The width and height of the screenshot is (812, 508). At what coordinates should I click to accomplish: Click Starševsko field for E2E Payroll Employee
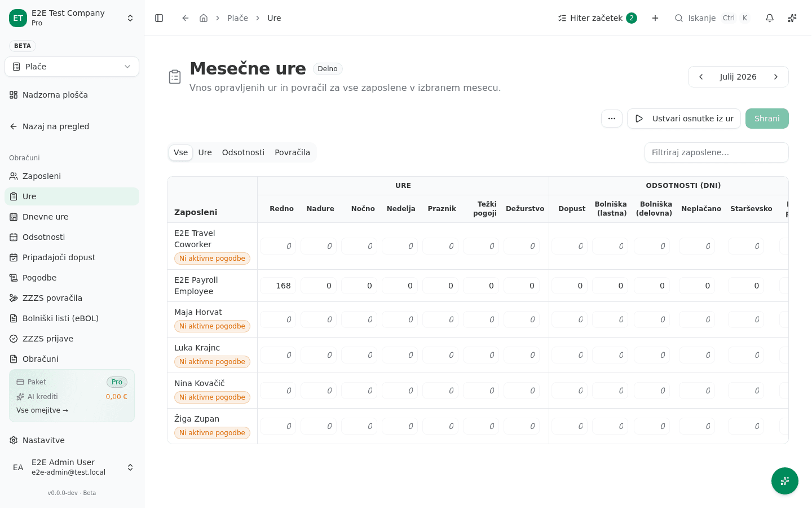click(746, 286)
